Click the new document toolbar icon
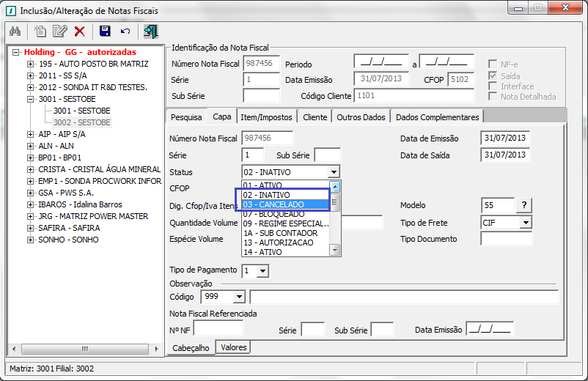The image size is (588, 381). (x=40, y=31)
